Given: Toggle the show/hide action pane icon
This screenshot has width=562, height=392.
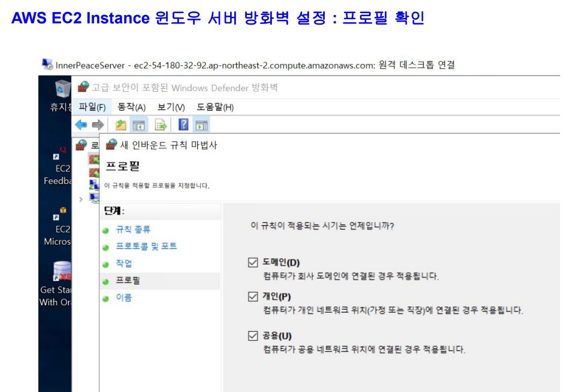Looking at the screenshot, I should [x=201, y=125].
